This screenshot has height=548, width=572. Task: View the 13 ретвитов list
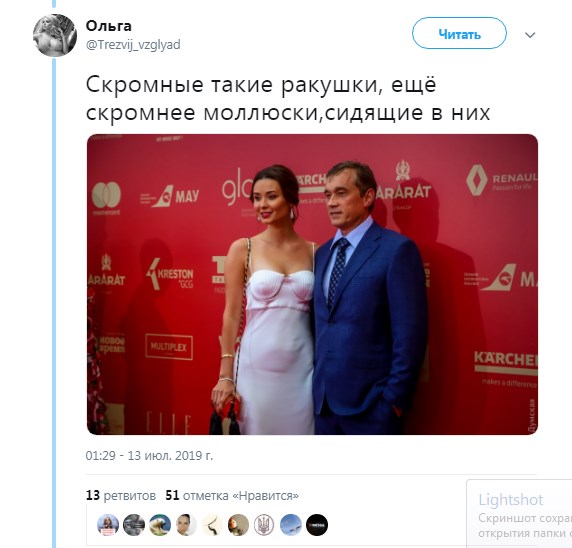(121, 495)
